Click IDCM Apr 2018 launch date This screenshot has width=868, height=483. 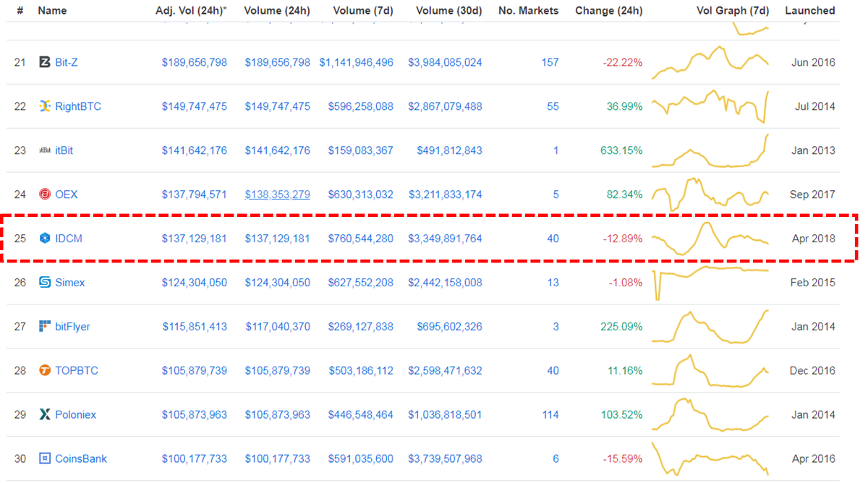click(x=813, y=239)
